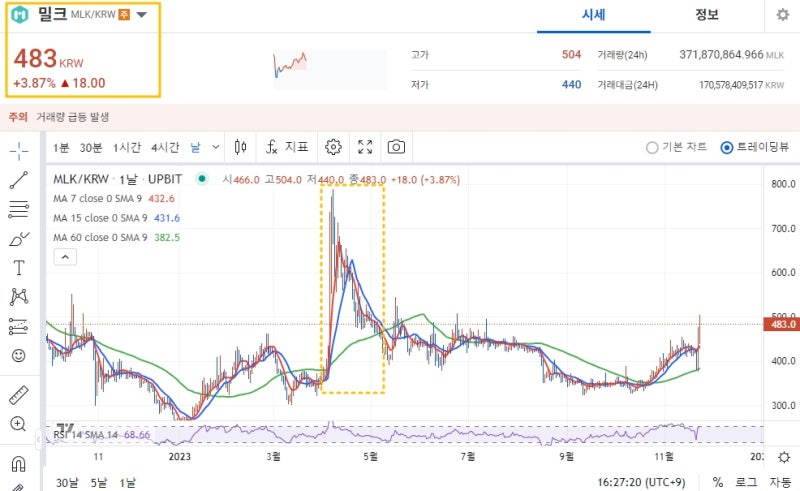Switch to the 시세 tab
Screen dimensions: 800x491
click(x=593, y=15)
